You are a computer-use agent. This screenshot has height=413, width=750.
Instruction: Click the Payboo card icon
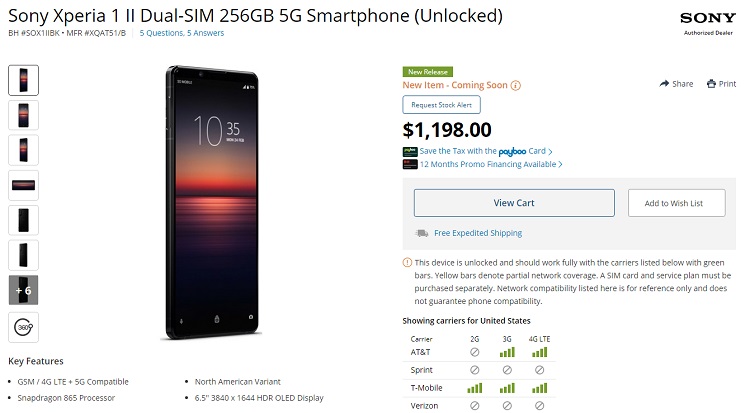pos(410,152)
